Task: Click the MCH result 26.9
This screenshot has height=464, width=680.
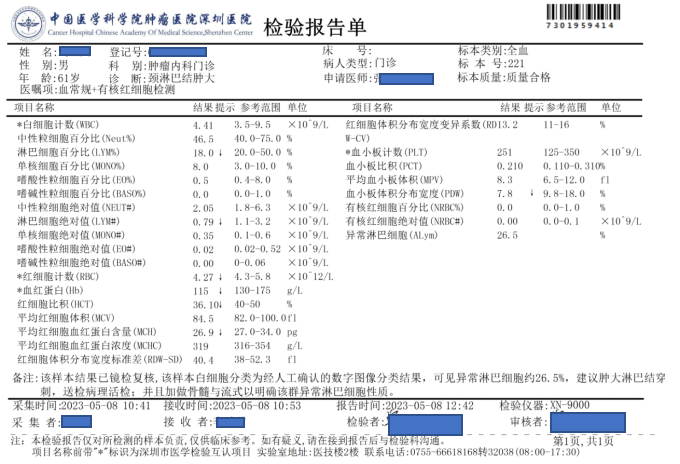Action: (203, 333)
